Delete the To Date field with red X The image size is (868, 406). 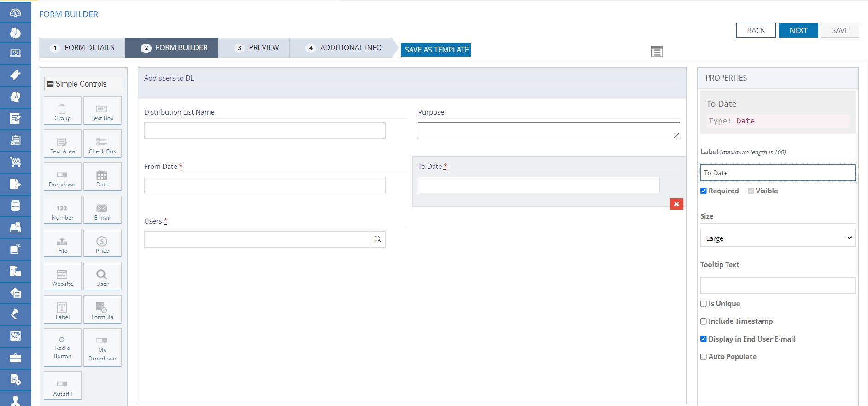676,204
